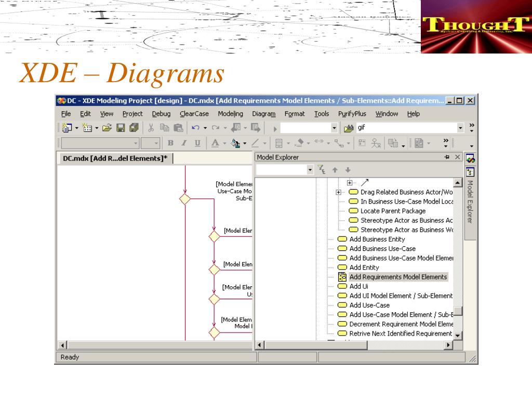Viewport: 532px width, 399px height.
Task: Click the arrange shapes icon left of stick figure
Action: click(x=362, y=143)
